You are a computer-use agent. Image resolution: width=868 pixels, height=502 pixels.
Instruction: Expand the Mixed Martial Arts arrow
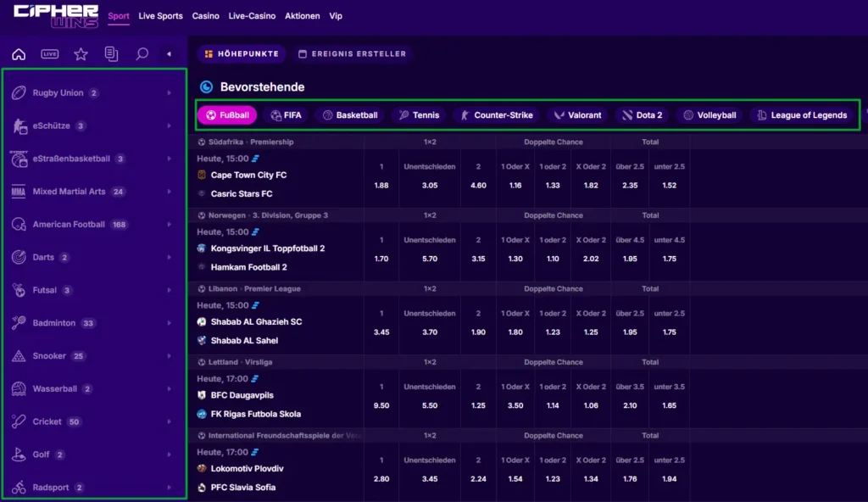point(169,191)
